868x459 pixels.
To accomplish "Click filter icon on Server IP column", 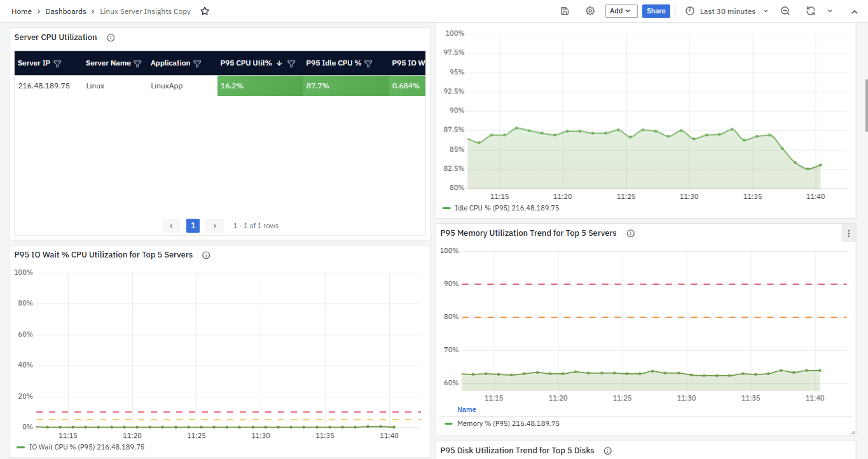I will [x=57, y=64].
